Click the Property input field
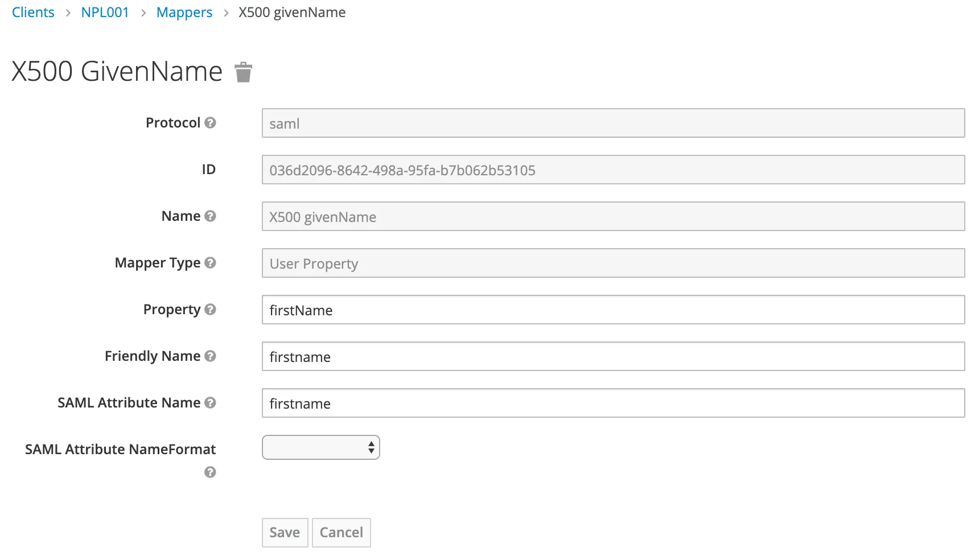This screenshot has width=979, height=560. tap(613, 310)
